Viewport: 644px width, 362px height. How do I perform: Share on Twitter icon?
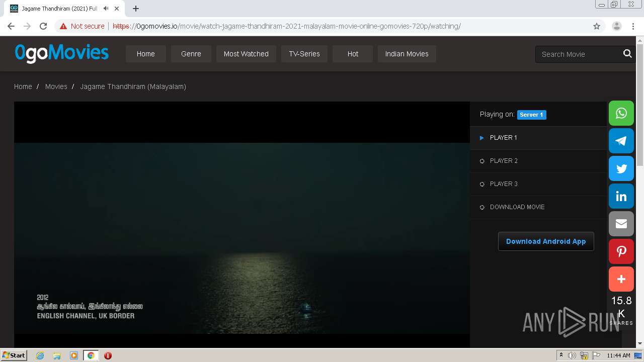point(621,168)
